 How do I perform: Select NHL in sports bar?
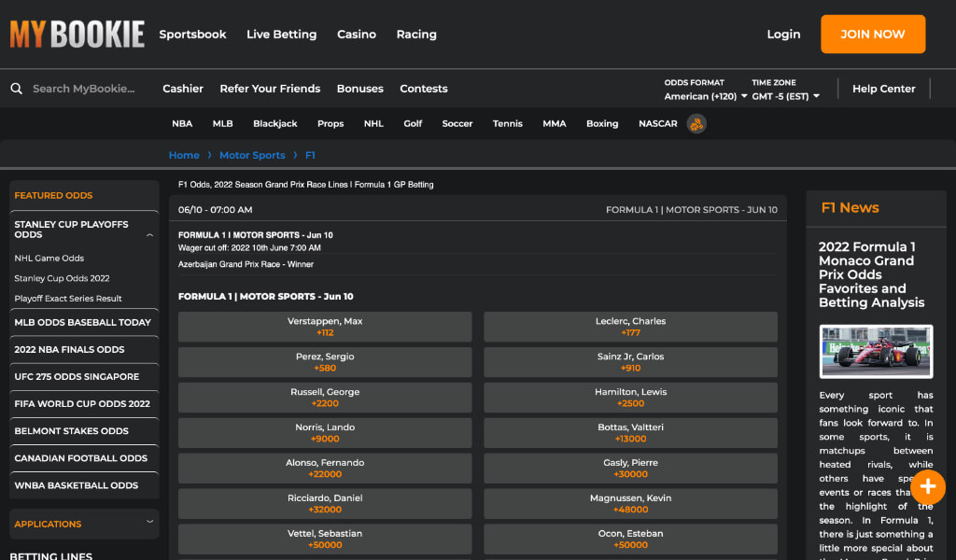click(373, 124)
